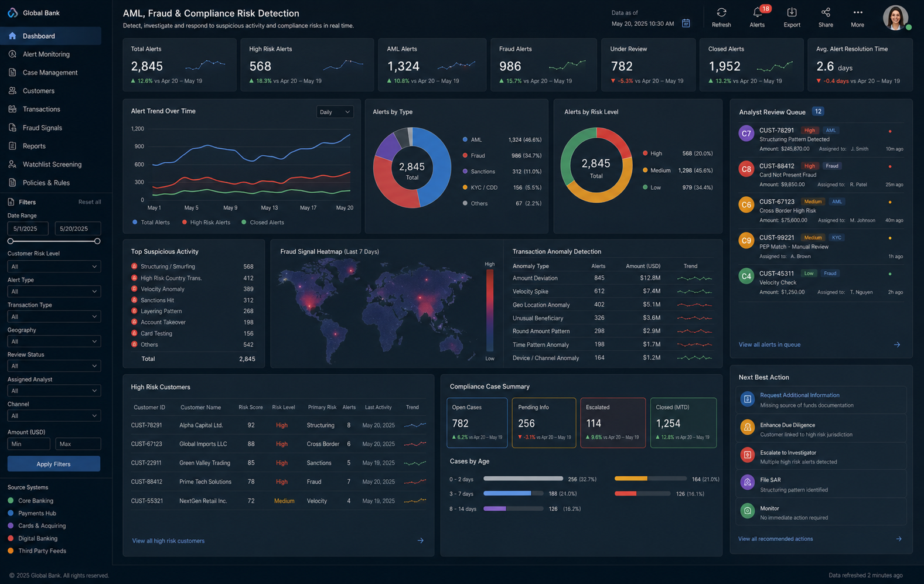The width and height of the screenshot is (924, 584).
Task: Toggle AML legend in Alerts by Type
Action: [472, 140]
